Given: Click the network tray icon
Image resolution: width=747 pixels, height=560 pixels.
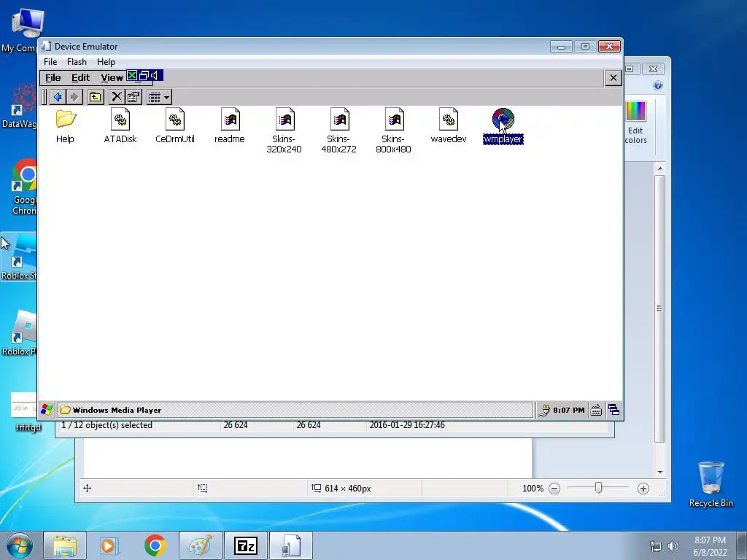Looking at the screenshot, I should [x=656, y=546].
